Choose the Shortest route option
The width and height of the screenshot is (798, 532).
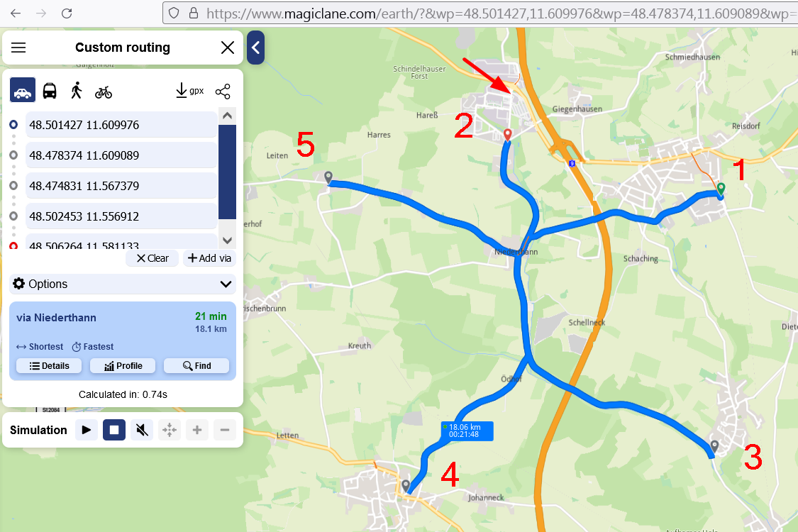(40, 347)
